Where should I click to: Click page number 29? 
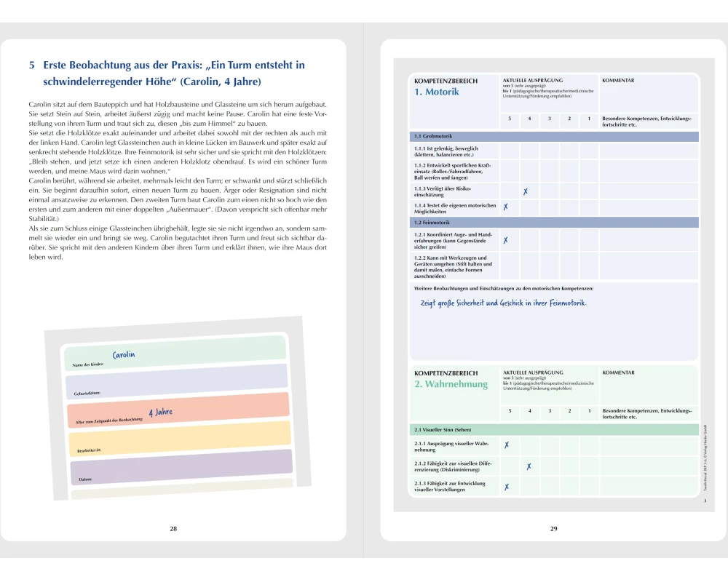(553, 529)
